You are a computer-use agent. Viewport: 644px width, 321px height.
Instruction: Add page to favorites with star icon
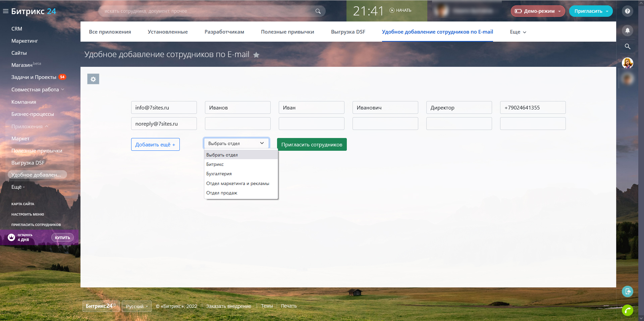[256, 55]
